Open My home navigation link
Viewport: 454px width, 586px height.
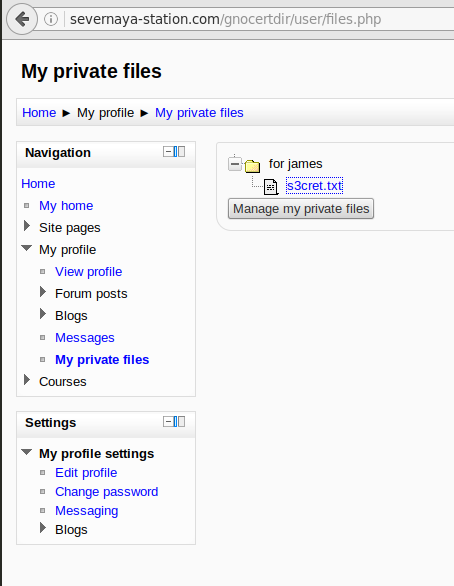66,206
